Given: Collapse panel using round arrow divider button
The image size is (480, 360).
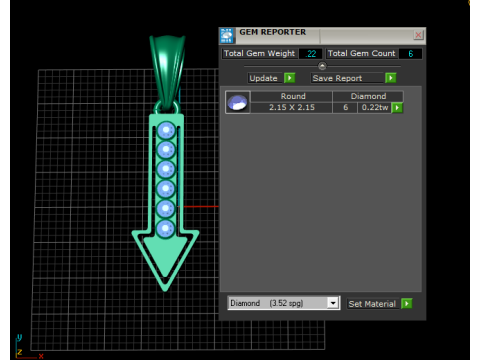Looking at the screenshot, I should [322, 66].
